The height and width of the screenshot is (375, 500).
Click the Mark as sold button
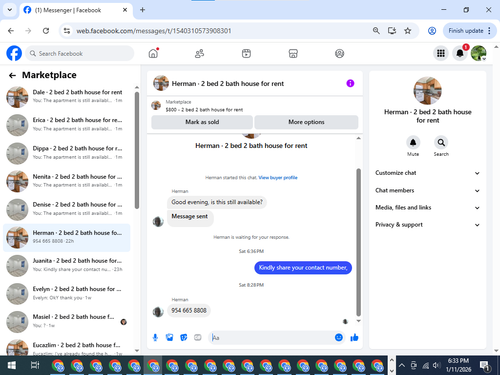tap(202, 122)
